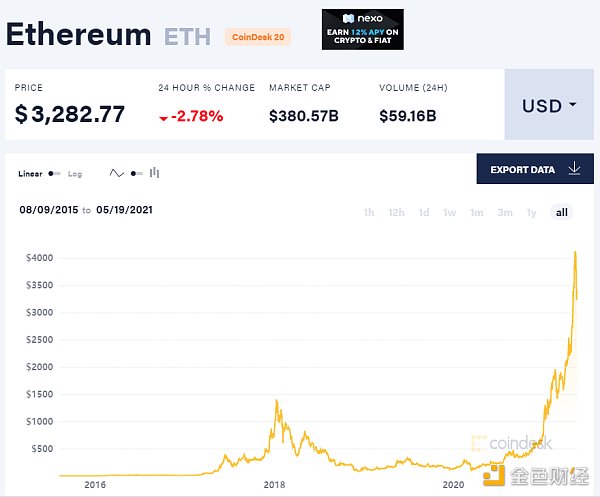
Task: Click the Export Data button
Action: click(532, 169)
